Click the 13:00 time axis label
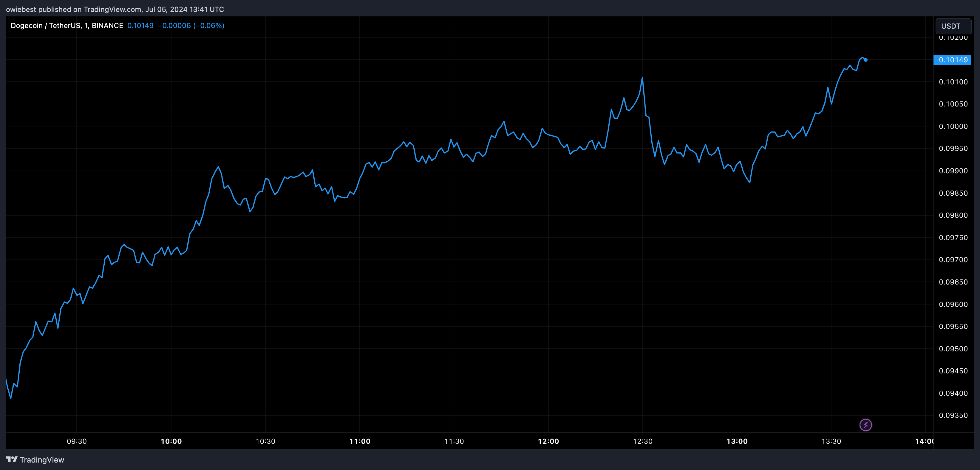 click(737, 441)
